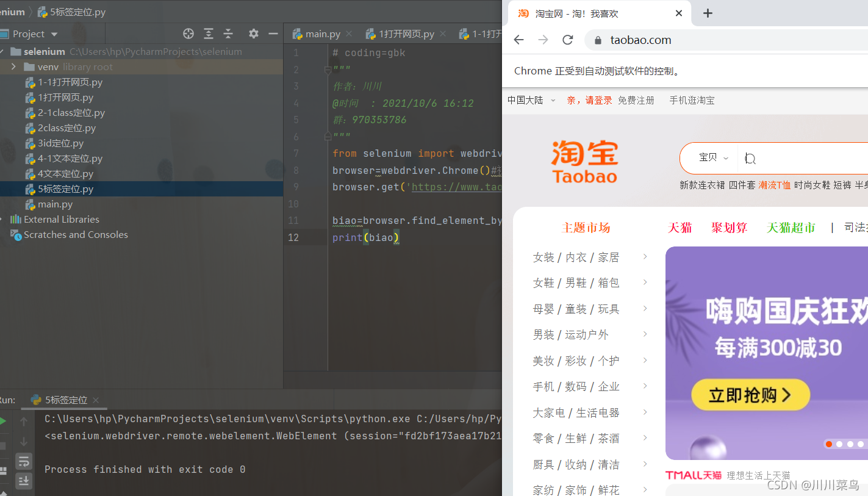Click the Collapse All icon in Project panel
The image size is (868, 496).
pos(228,34)
